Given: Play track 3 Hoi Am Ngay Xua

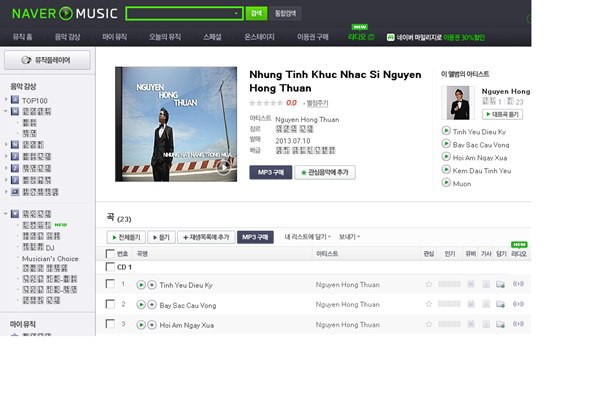Looking at the screenshot, I should [x=141, y=325].
